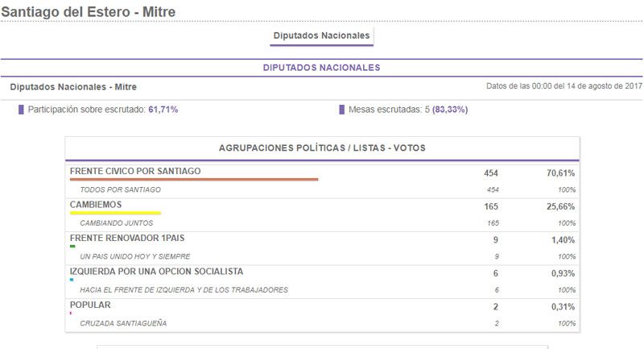Click the 83,33% mesas escrutadas value

(450, 110)
